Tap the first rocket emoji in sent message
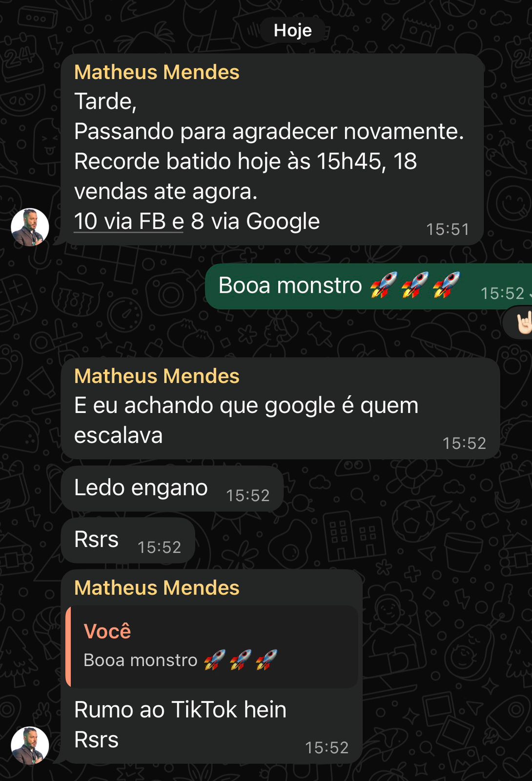532x781 pixels. [x=383, y=285]
